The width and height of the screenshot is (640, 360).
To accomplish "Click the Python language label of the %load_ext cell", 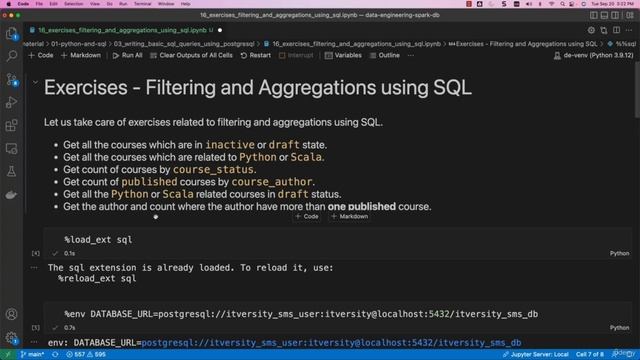I will [x=619, y=253].
